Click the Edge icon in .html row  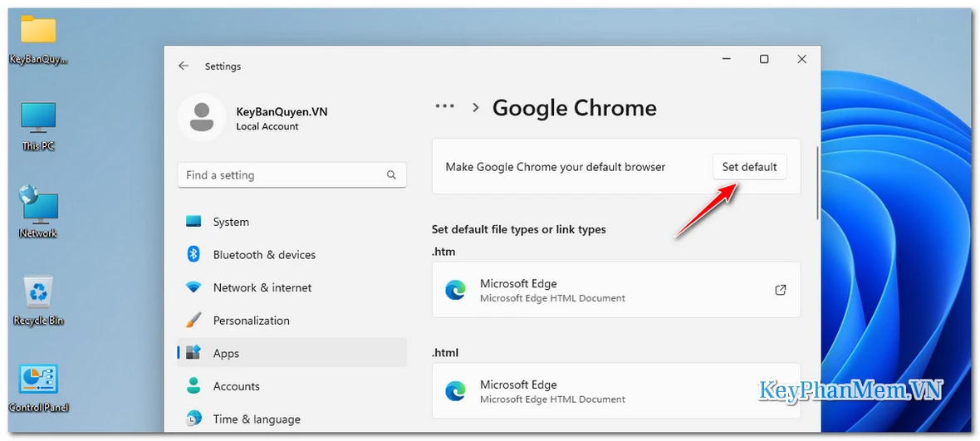point(455,392)
